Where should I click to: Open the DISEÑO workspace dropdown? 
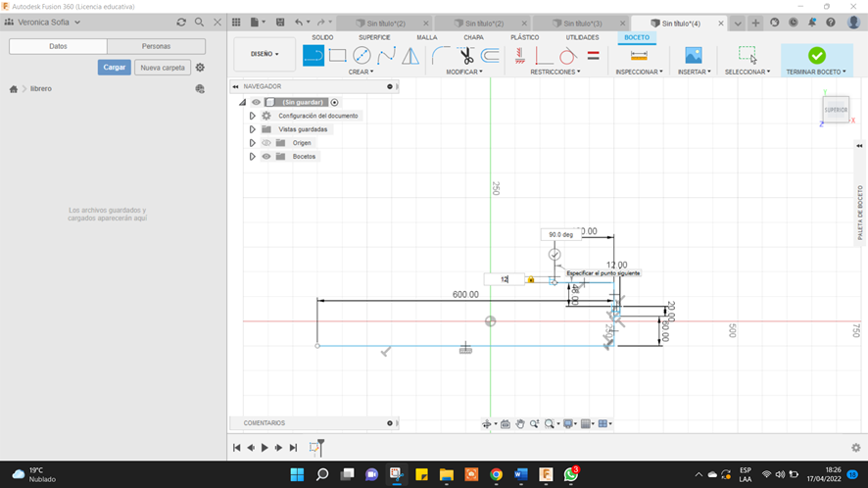(x=265, y=55)
